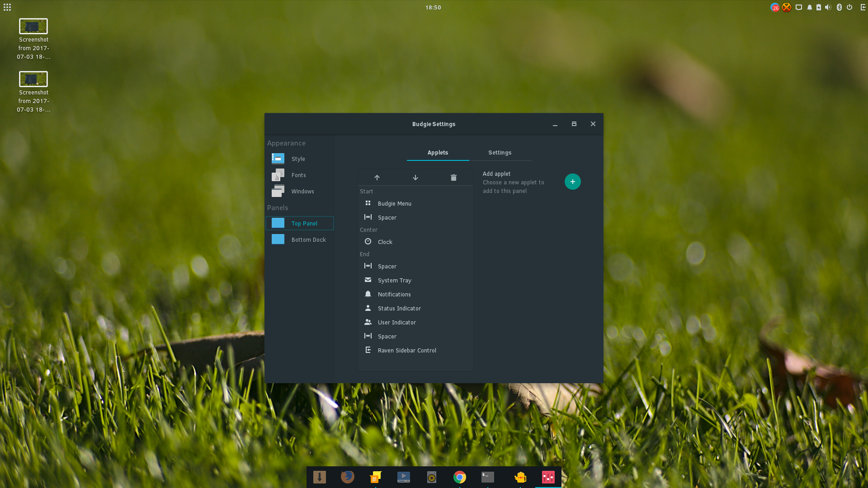Open the Windows appearance section
The width and height of the screenshot is (868, 488).
click(299, 191)
